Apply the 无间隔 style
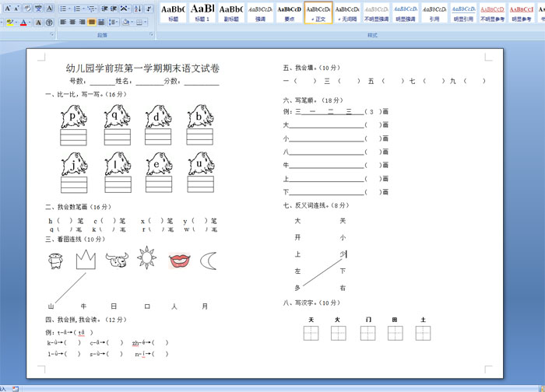Screen dimensions: 545x392 pyautogui.click(x=347, y=13)
